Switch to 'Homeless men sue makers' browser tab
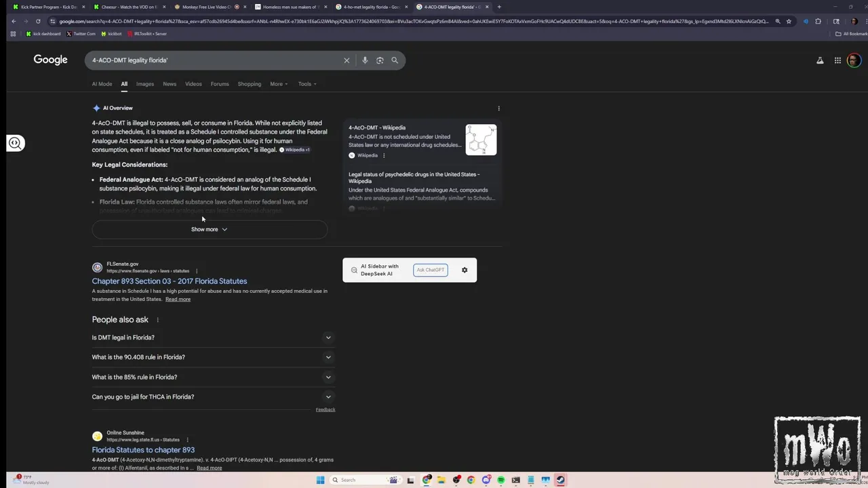 click(290, 7)
